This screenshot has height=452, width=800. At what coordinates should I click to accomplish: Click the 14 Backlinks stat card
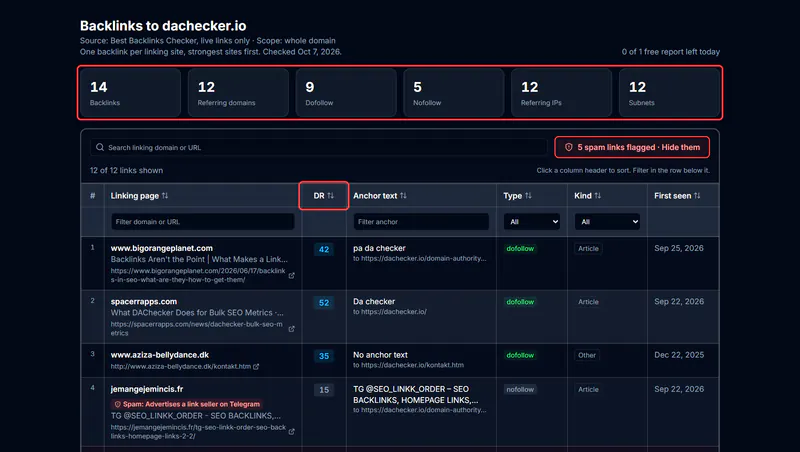(x=130, y=93)
